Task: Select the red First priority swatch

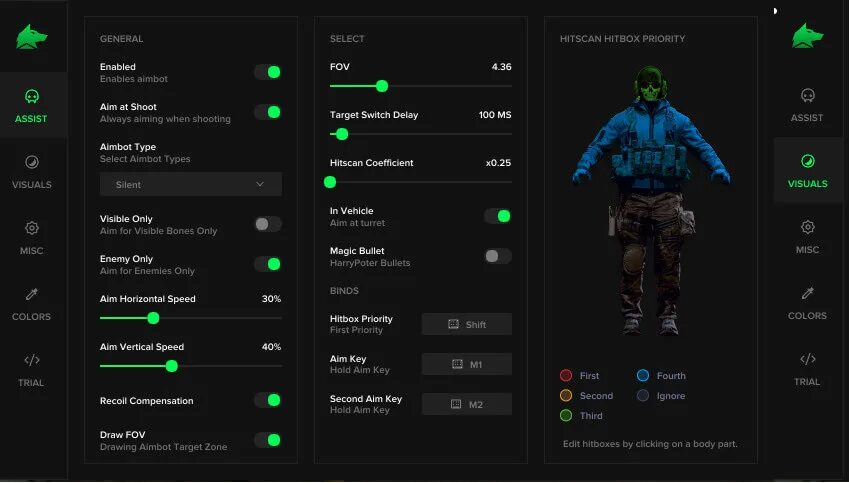Action: [x=566, y=376]
